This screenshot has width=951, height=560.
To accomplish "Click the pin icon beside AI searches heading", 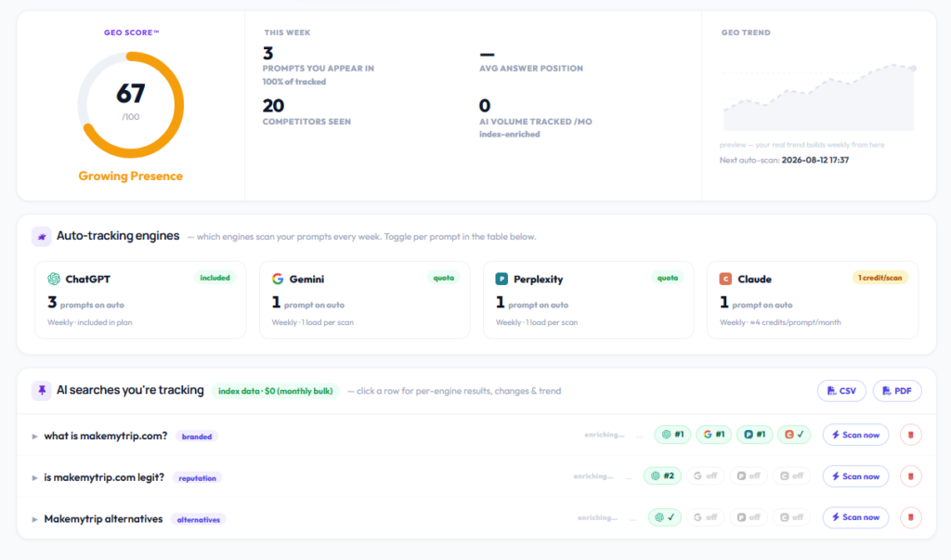I will point(42,391).
